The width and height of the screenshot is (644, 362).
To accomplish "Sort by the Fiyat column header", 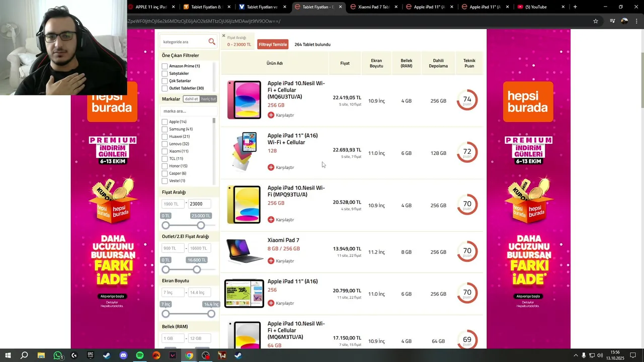I will pos(345,63).
